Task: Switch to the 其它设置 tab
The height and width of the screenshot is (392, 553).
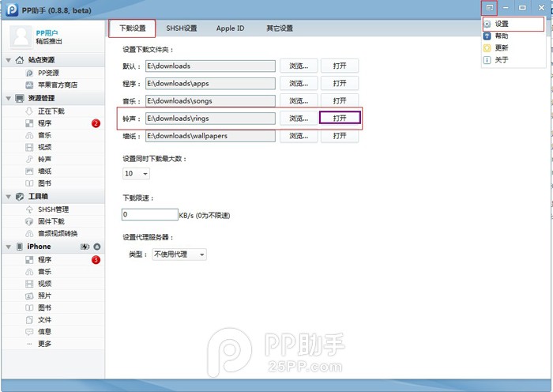Action: click(280, 28)
